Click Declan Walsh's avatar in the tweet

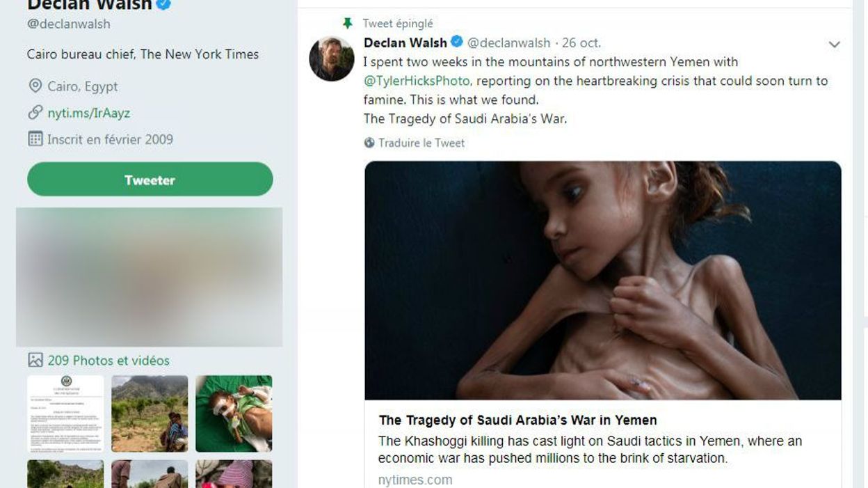(332, 58)
